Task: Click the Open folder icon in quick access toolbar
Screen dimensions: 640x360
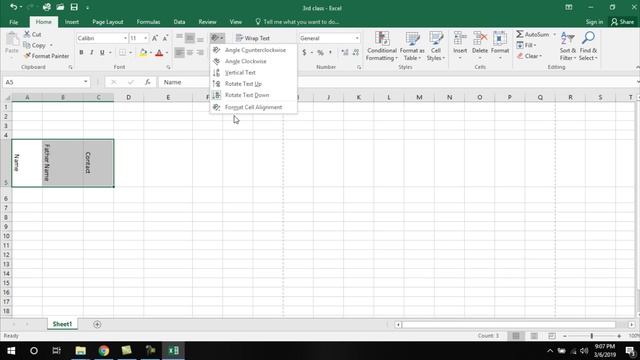Action: [x=60, y=7]
